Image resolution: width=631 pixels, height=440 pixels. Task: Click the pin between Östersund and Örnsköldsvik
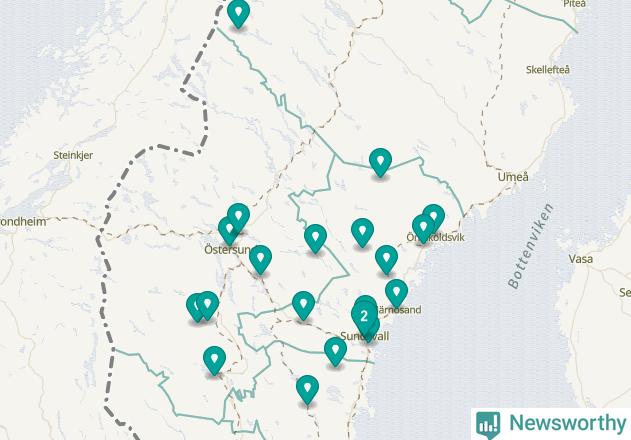[363, 232]
